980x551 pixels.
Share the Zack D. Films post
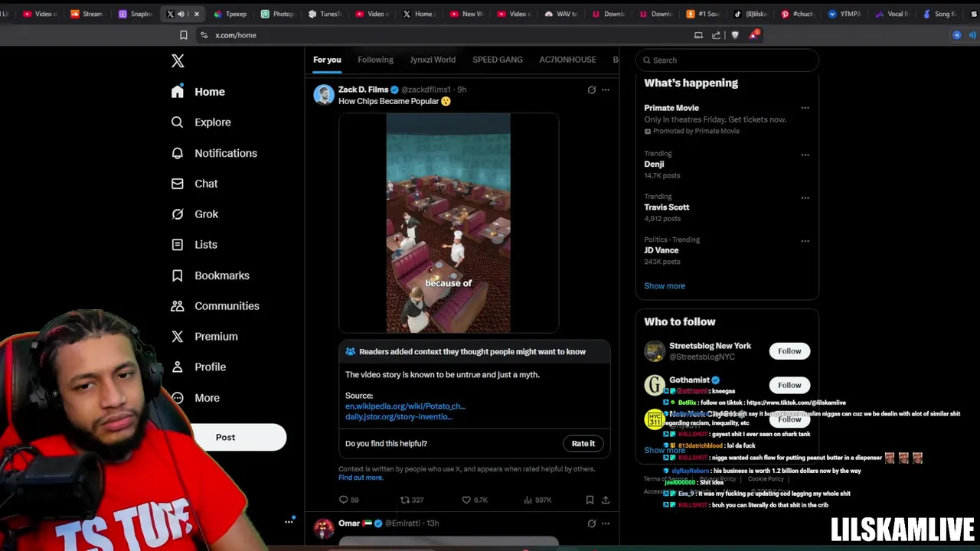click(606, 500)
